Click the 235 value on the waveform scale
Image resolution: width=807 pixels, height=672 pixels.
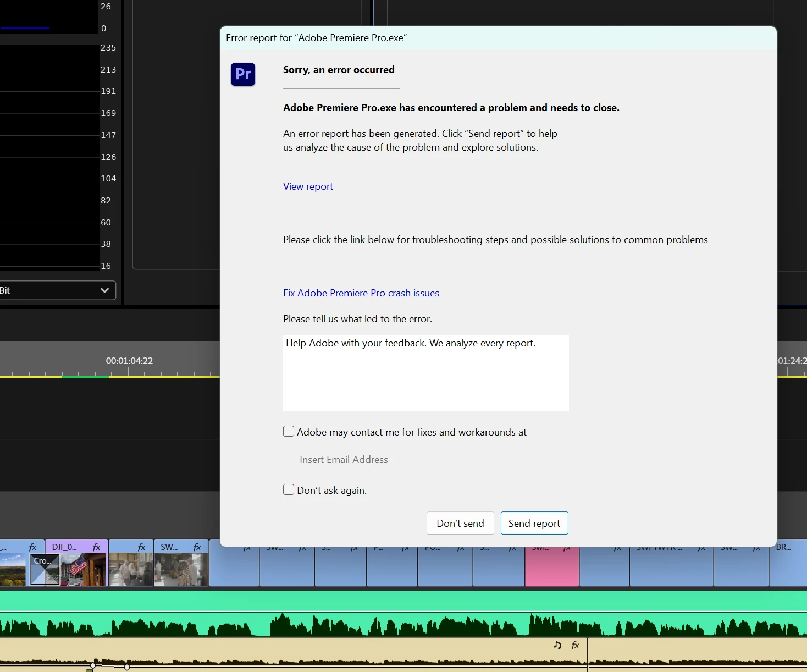click(x=108, y=48)
